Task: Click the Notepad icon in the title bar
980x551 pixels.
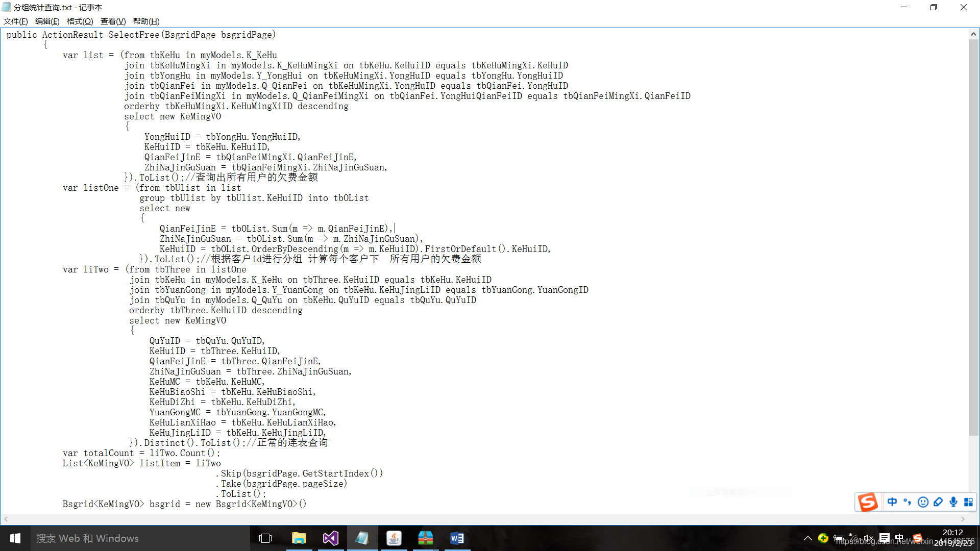Action: click(7, 7)
